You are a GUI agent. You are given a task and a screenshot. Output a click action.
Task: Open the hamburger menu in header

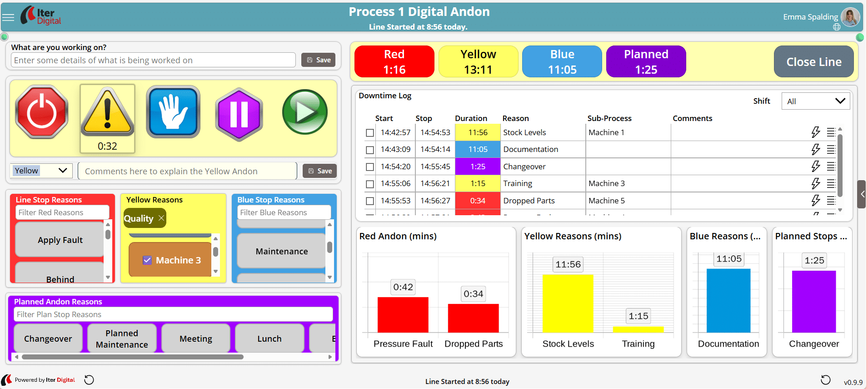[8, 18]
